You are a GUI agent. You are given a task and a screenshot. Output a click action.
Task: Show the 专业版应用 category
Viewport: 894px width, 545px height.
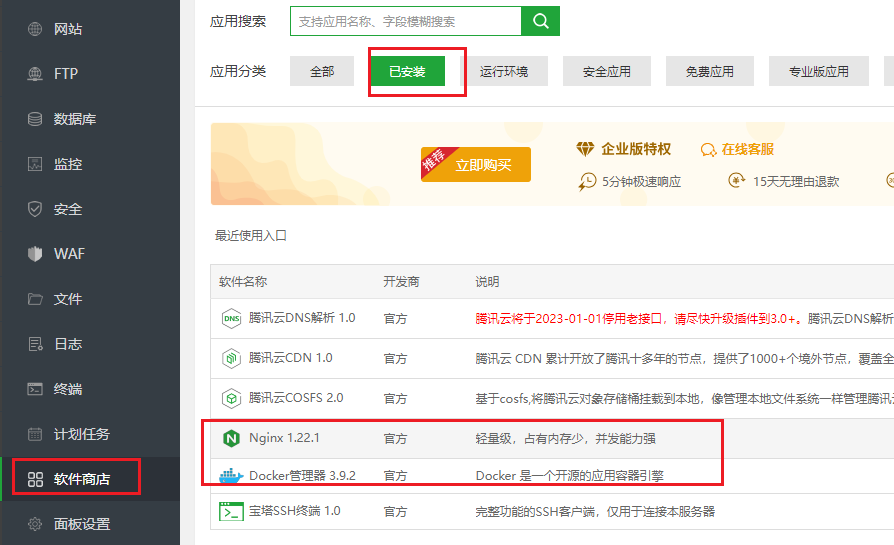coord(819,71)
